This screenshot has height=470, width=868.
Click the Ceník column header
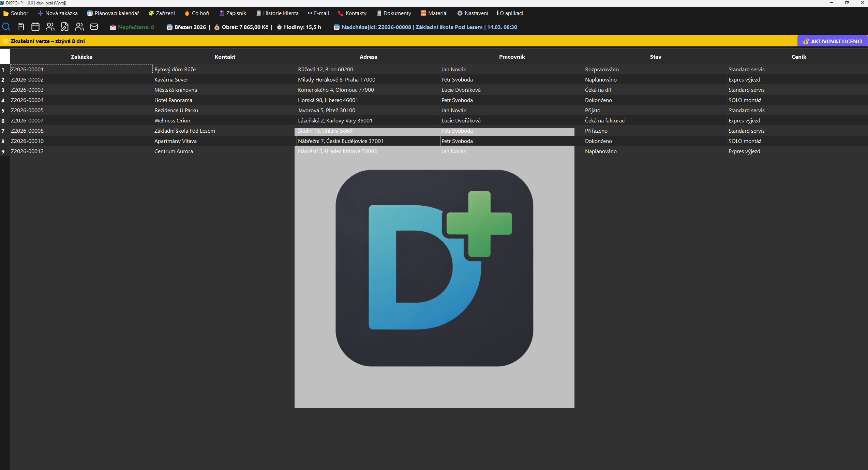tap(799, 57)
